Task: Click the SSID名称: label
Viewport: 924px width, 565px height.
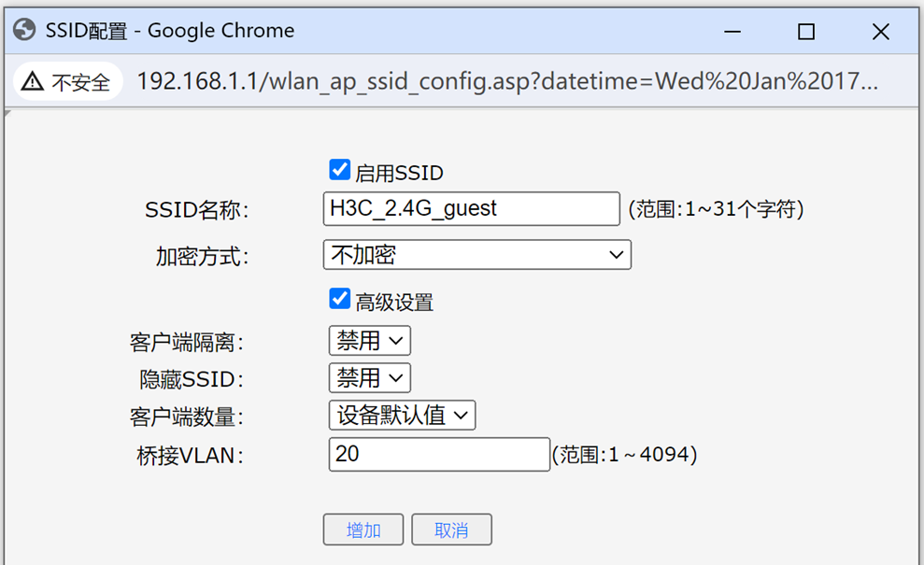Action: coord(197,210)
